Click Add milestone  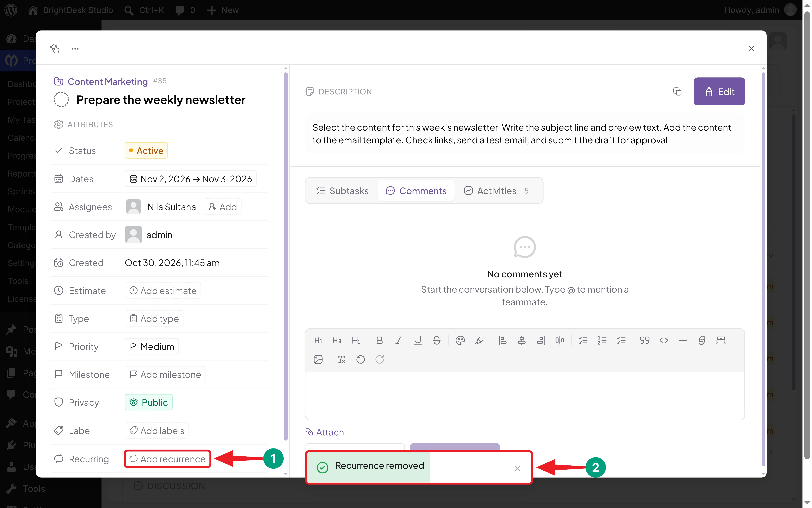coord(165,374)
